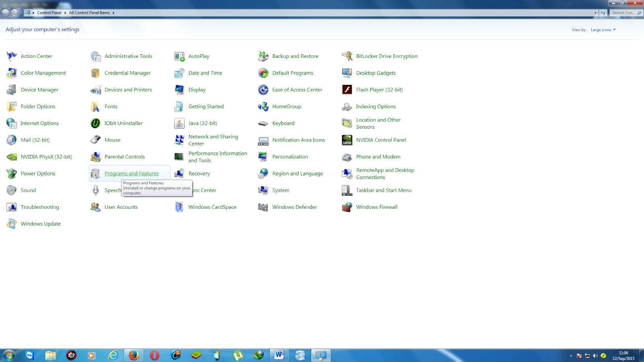644x362 pixels.
Task: Click the Keyboard icon
Action: pos(263,123)
